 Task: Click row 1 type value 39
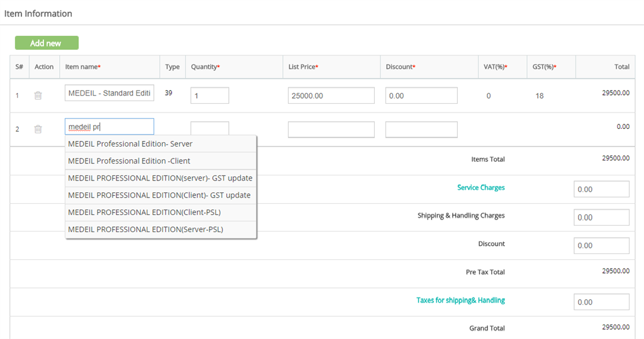tap(169, 93)
